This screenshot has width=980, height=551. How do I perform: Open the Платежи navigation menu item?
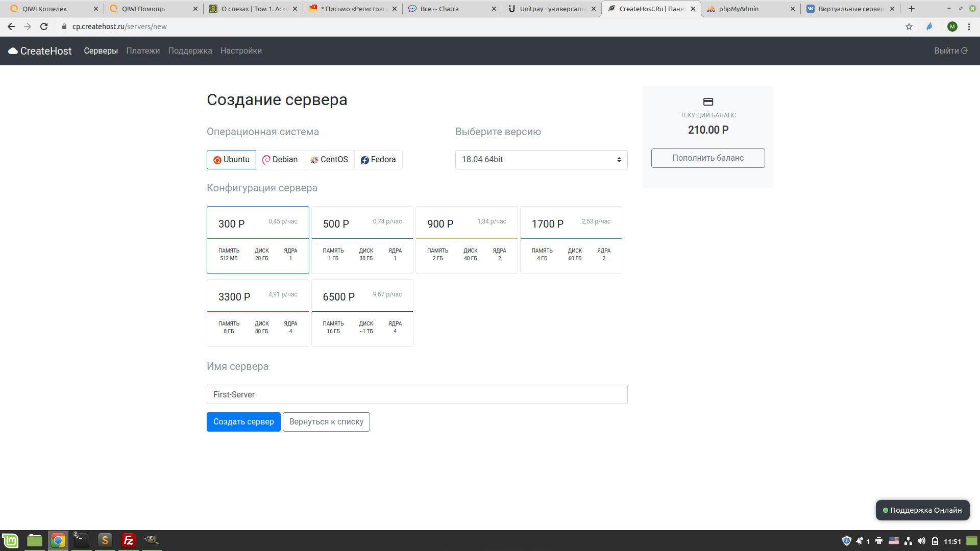(143, 51)
